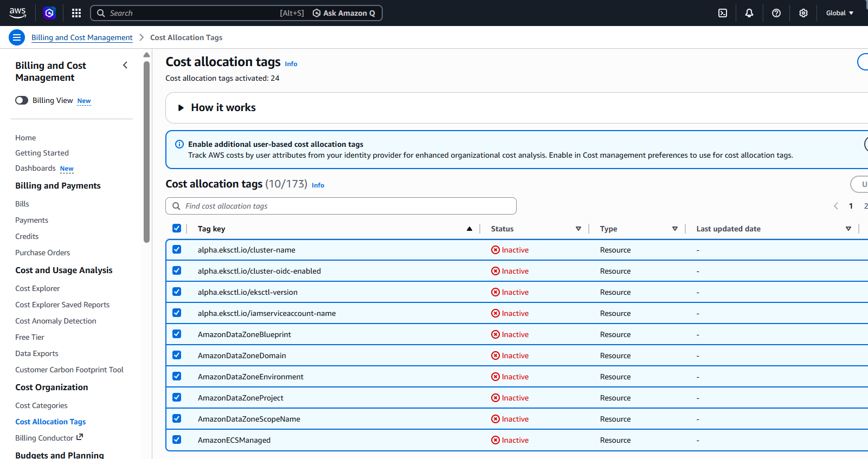Open Cost Explorer in sidebar

(37, 288)
